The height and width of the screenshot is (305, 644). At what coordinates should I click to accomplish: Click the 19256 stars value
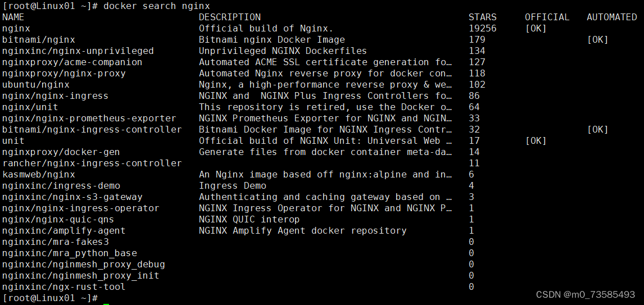click(482, 29)
